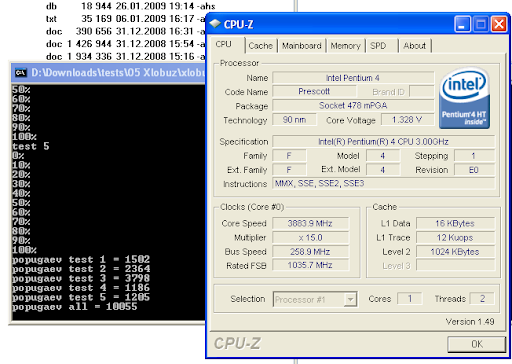Click the Level 2 value '1024 KBytes'
The width and height of the screenshot is (512, 364).
click(x=455, y=252)
